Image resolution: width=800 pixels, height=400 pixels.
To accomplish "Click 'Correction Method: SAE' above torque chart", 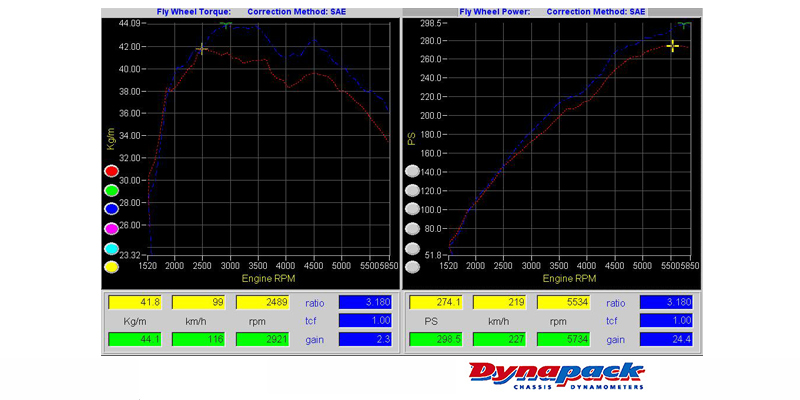I will [296, 12].
